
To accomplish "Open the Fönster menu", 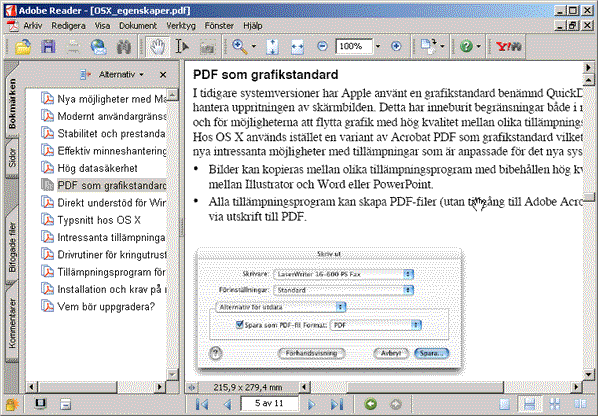I will coord(219,26).
